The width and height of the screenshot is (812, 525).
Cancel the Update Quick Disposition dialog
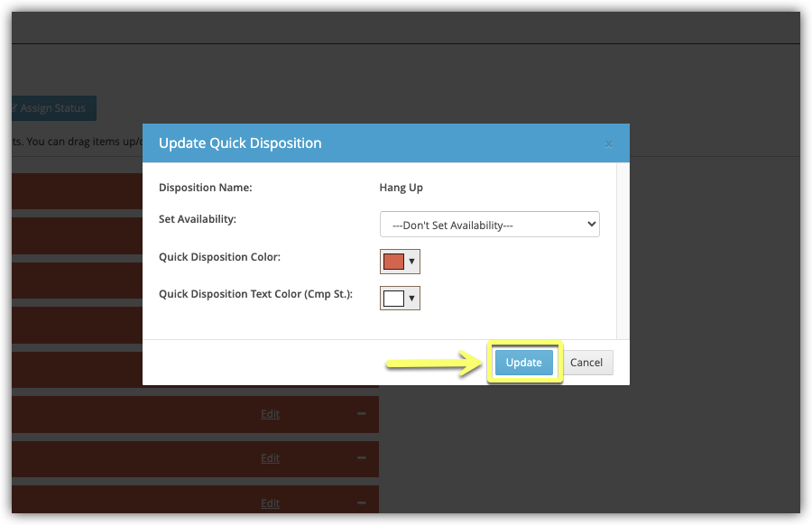pyautogui.click(x=586, y=363)
